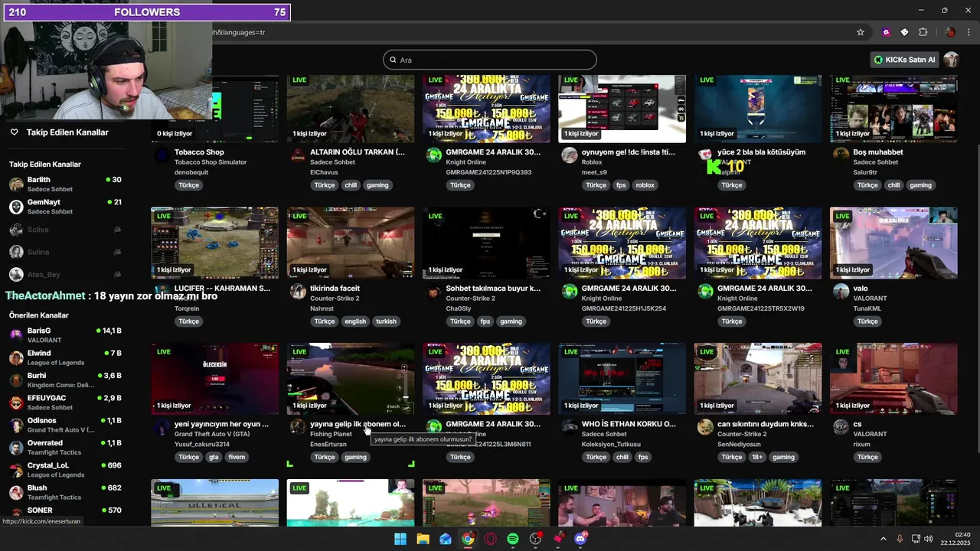
Task: Click EFEUYGAC's avatar in sidebar
Action: (x=16, y=403)
